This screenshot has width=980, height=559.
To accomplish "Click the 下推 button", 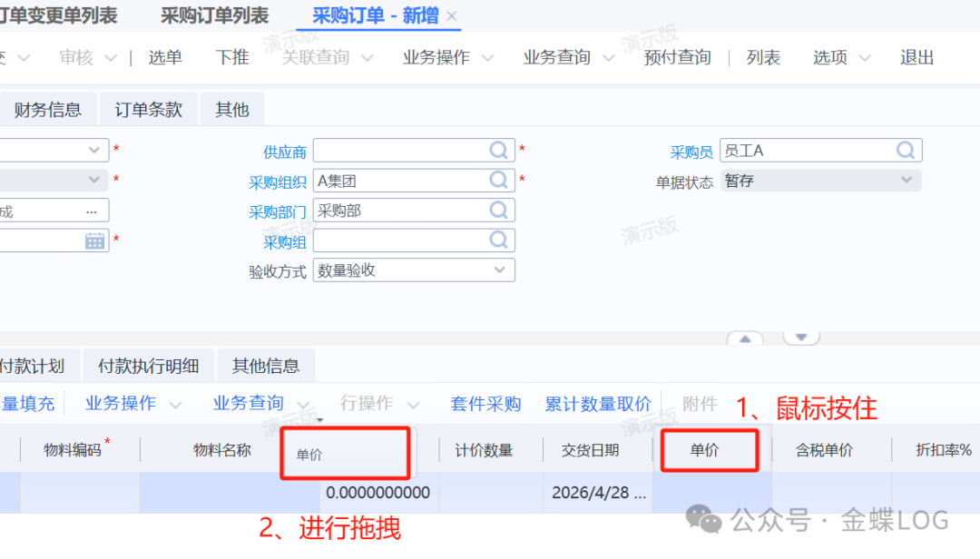I will coord(232,57).
